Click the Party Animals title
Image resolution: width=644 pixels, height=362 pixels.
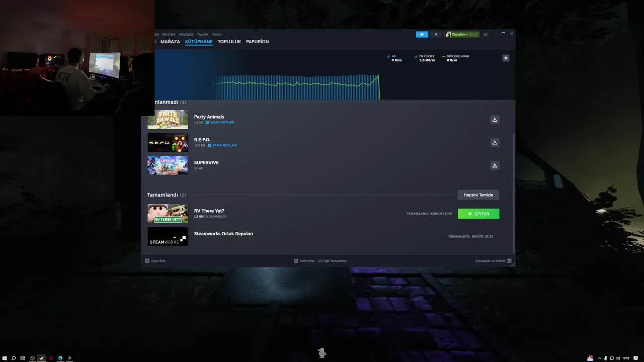click(x=209, y=117)
